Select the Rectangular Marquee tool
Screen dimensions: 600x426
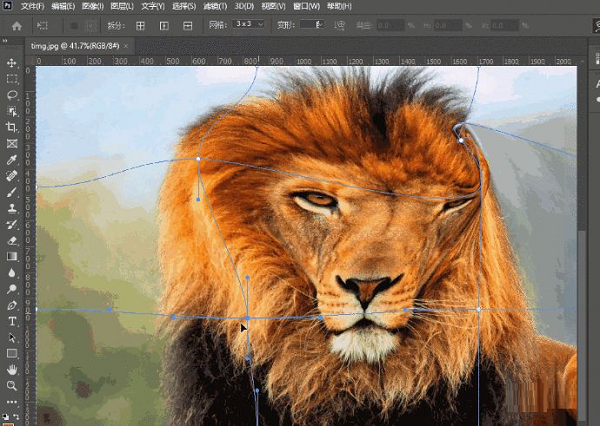tap(12, 79)
